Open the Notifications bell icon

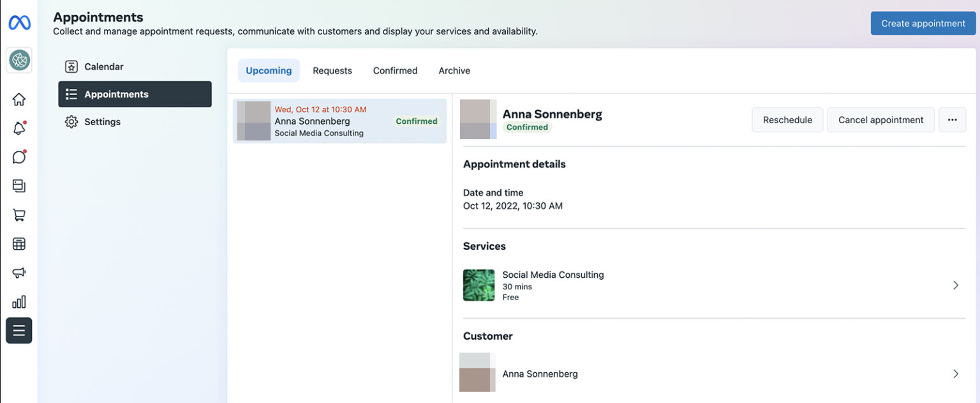click(19, 128)
